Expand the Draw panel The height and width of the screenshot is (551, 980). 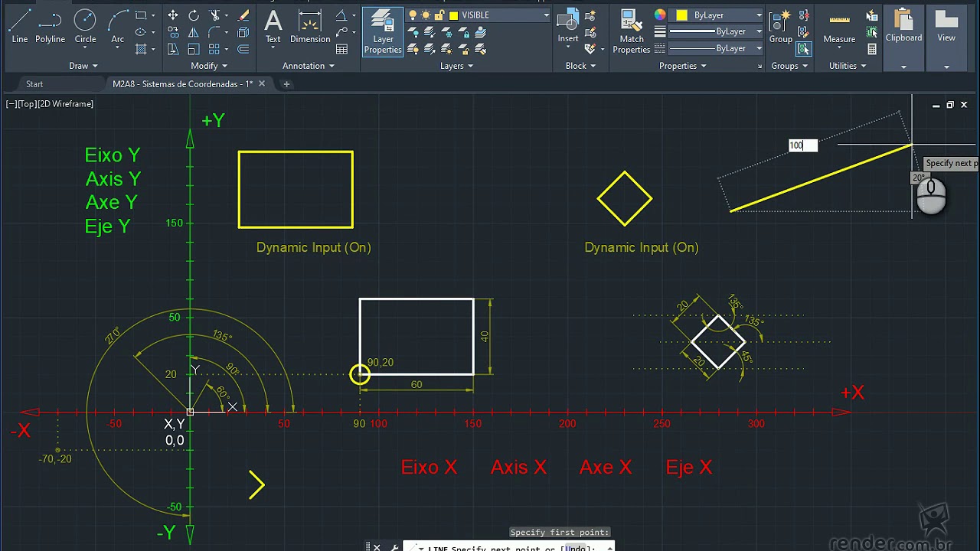click(x=83, y=66)
